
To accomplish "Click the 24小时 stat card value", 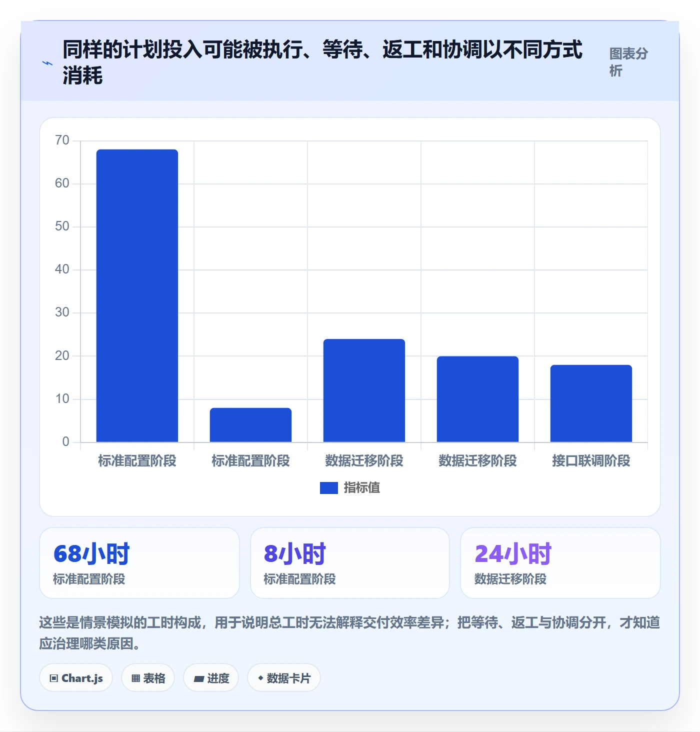I will point(513,553).
